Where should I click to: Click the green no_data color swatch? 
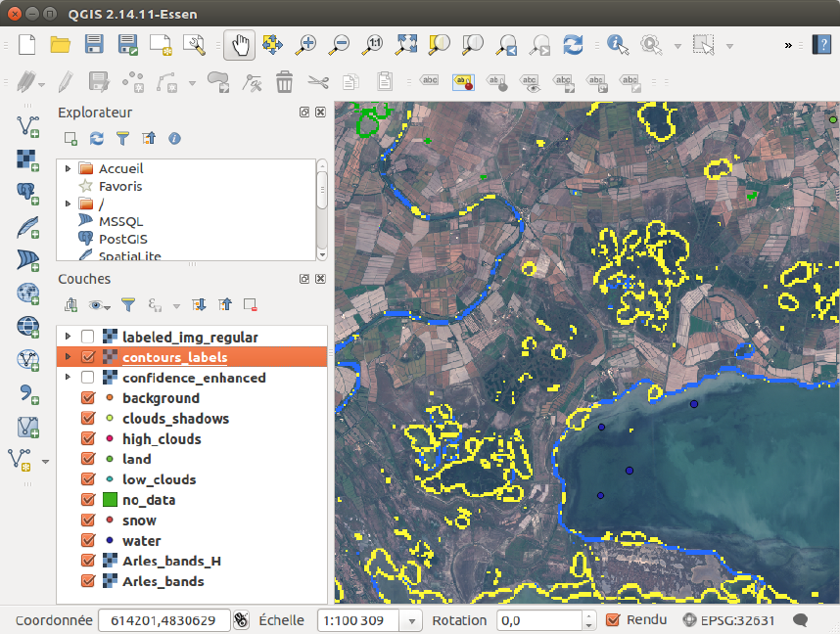click(x=110, y=500)
